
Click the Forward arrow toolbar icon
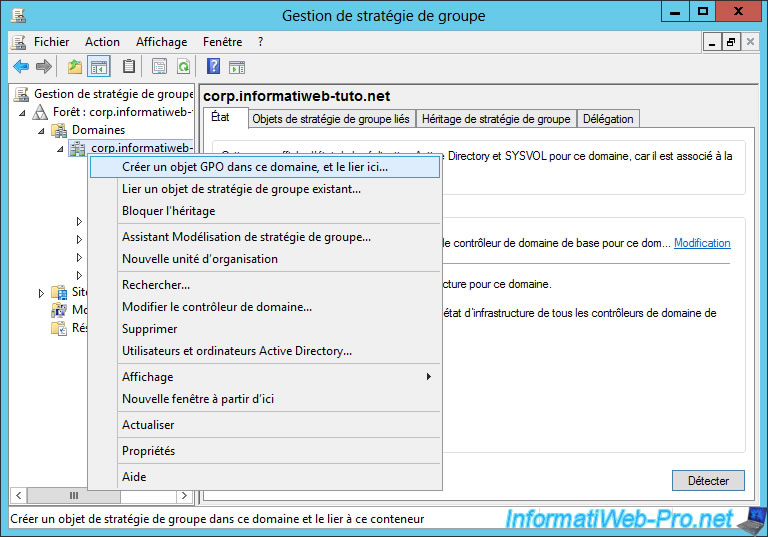tap(44, 66)
